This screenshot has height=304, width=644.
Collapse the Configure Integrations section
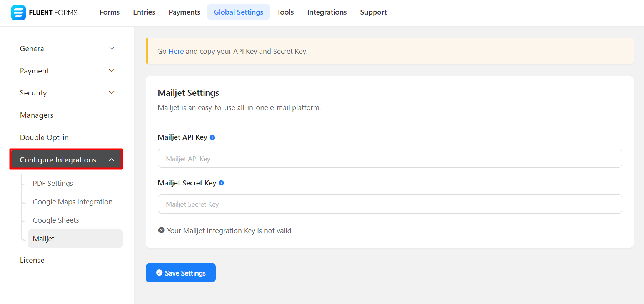tap(112, 160)
